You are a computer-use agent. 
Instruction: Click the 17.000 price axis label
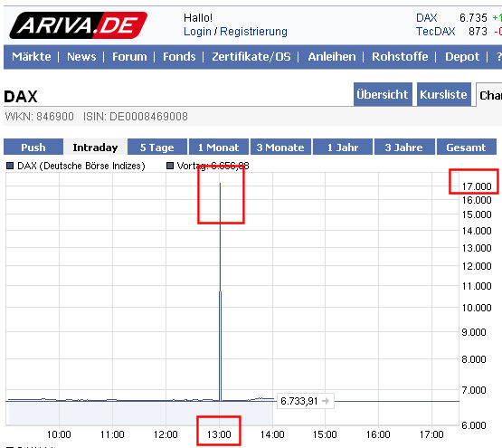pyautogui.click(x=477, y=186)
